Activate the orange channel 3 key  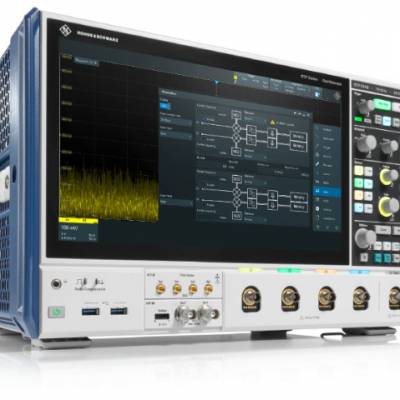click(x=359, y=195)
